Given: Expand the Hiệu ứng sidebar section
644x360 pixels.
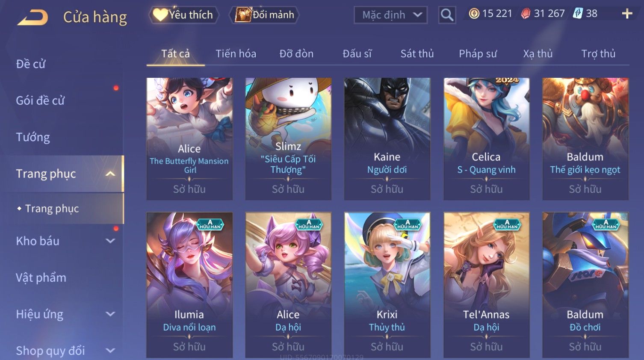Looking at the screenshot, I should (x=110, y=314).
